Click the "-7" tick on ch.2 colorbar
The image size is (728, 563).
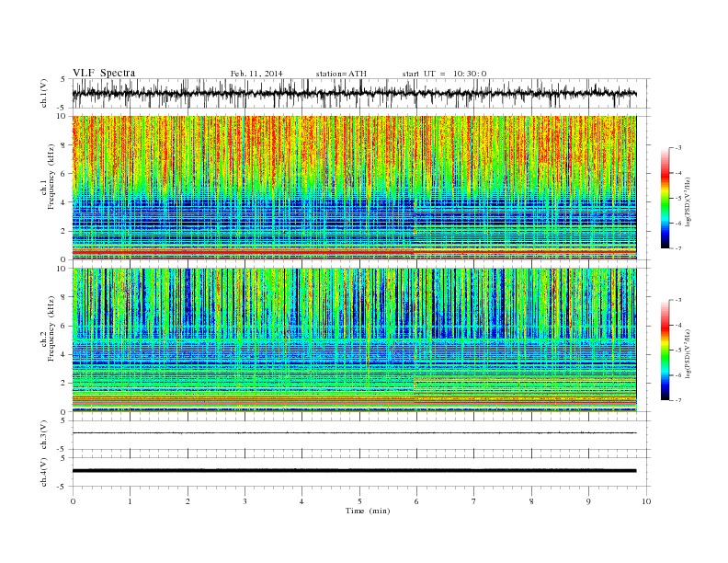[x=678, y=400]
